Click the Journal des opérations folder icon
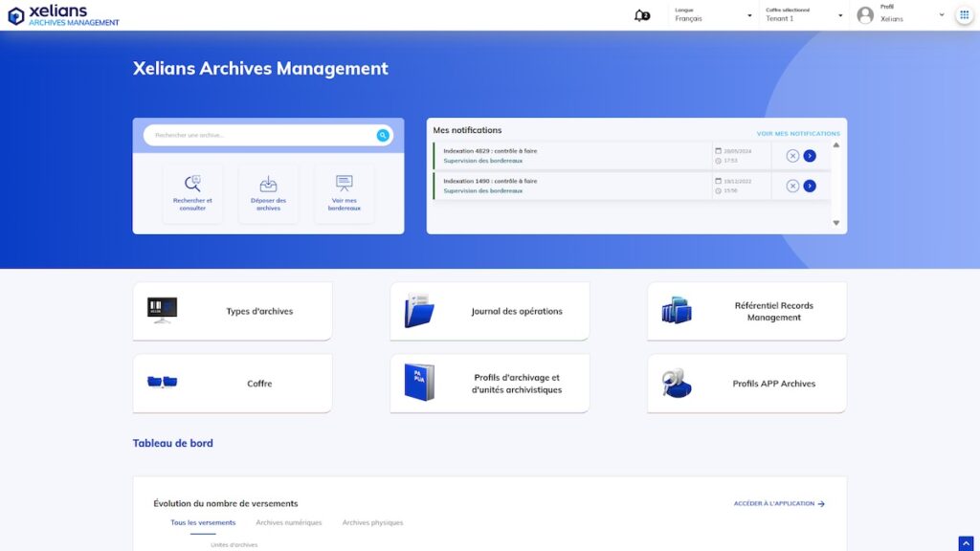 click(x=419, y=311)
